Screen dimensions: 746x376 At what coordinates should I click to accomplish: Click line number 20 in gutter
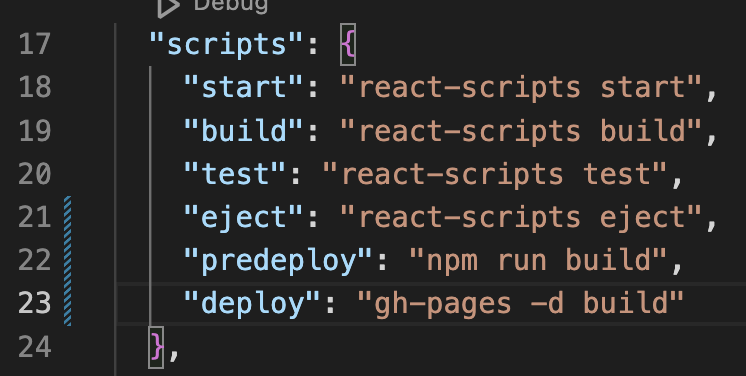(x=34, y=174)
